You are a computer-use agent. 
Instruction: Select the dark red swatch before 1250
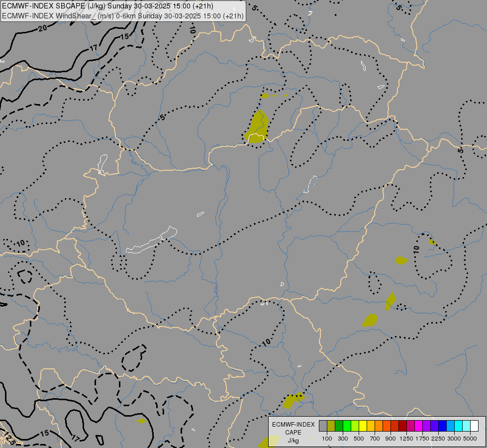pyautogui.click(x=403, y=426)
